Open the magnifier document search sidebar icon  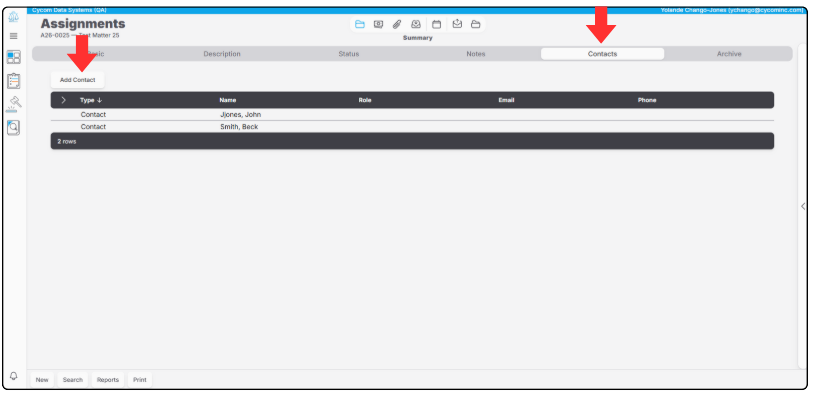(x=14, y=127)
